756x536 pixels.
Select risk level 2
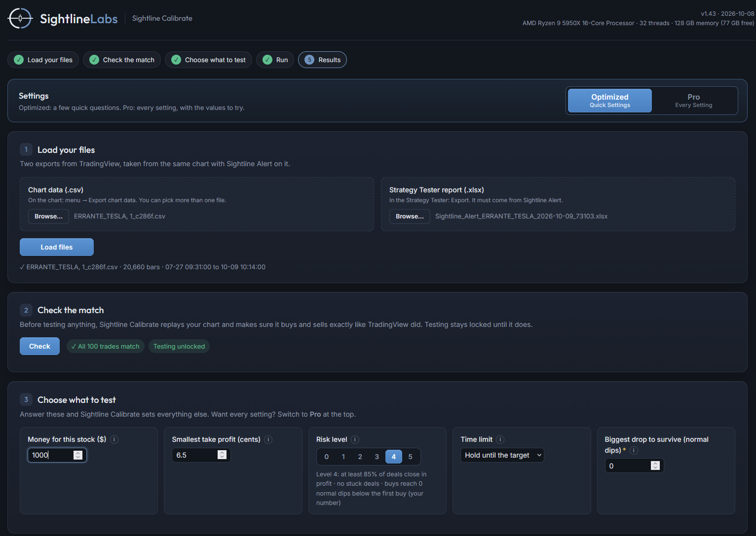click(x=360, y=457)
